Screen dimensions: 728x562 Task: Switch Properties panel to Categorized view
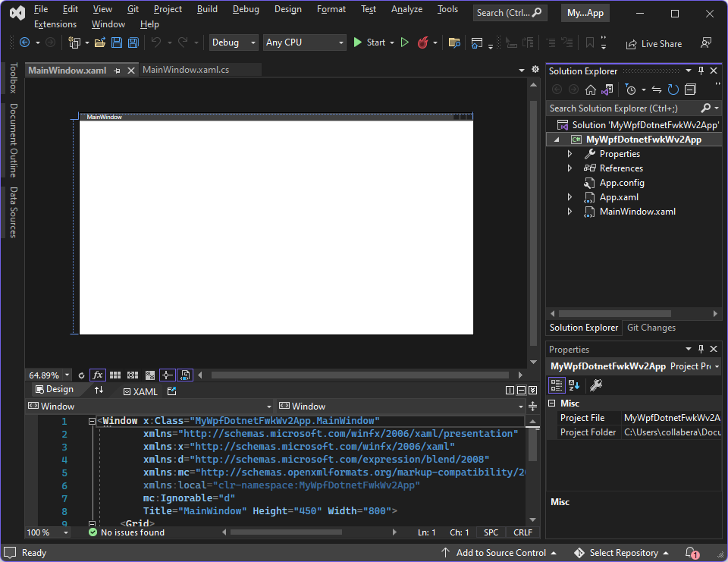click(x=558, y=385)
